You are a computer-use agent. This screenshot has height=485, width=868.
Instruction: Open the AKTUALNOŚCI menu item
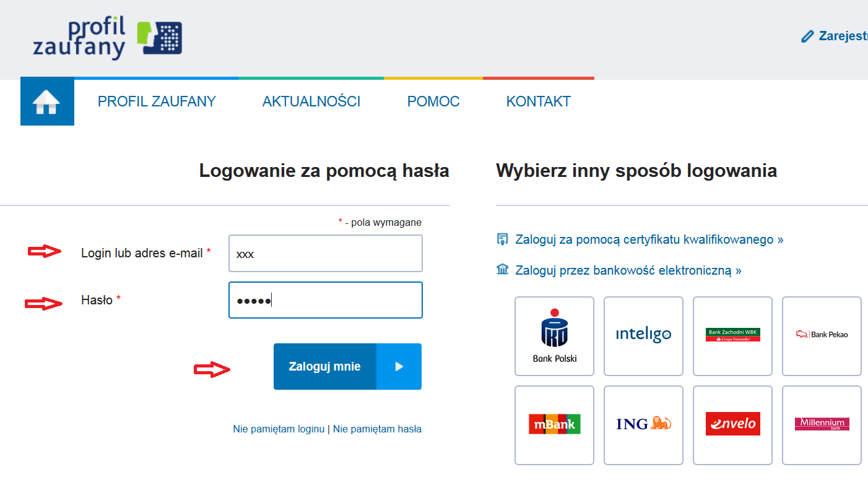tap(311, 101)
